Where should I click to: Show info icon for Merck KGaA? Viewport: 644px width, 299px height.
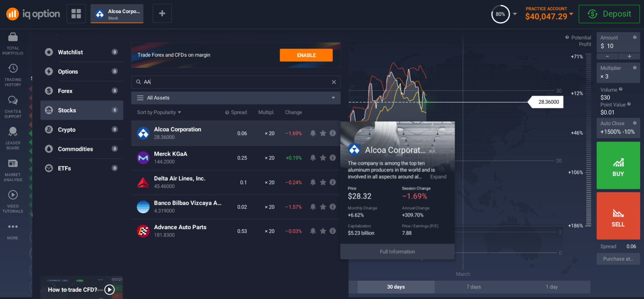(x=333, y=158)
